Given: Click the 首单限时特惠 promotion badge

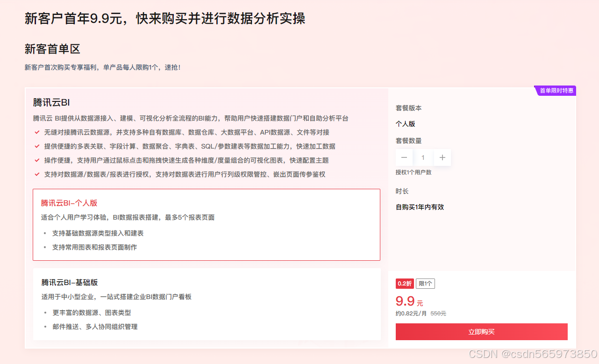Looking at the screenshot, I should pyautogui.click(x=556, y=91).
